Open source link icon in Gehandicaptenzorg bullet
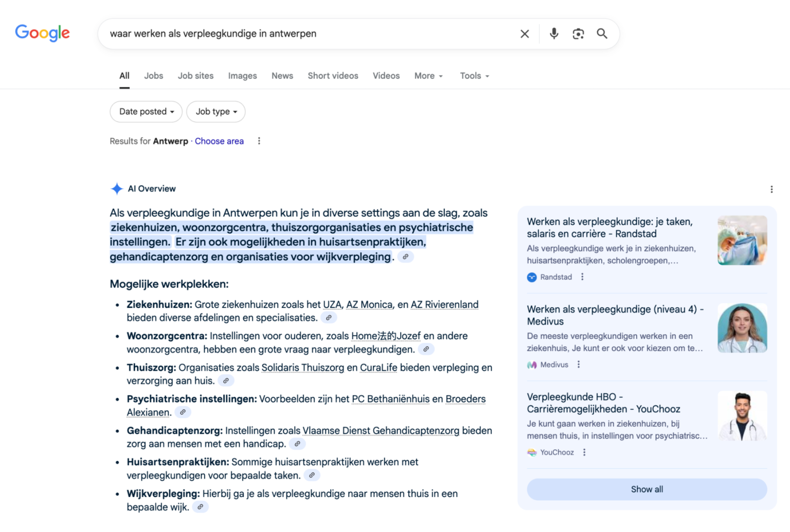This screenshot has height=532, width=790. 297,444
